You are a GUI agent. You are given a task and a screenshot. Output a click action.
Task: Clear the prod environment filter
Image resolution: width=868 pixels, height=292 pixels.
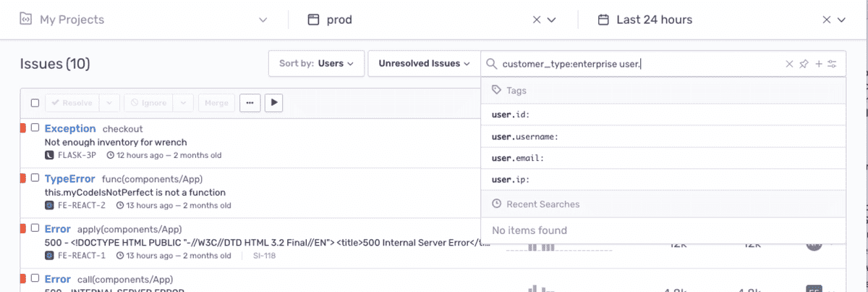coord(537,20)
